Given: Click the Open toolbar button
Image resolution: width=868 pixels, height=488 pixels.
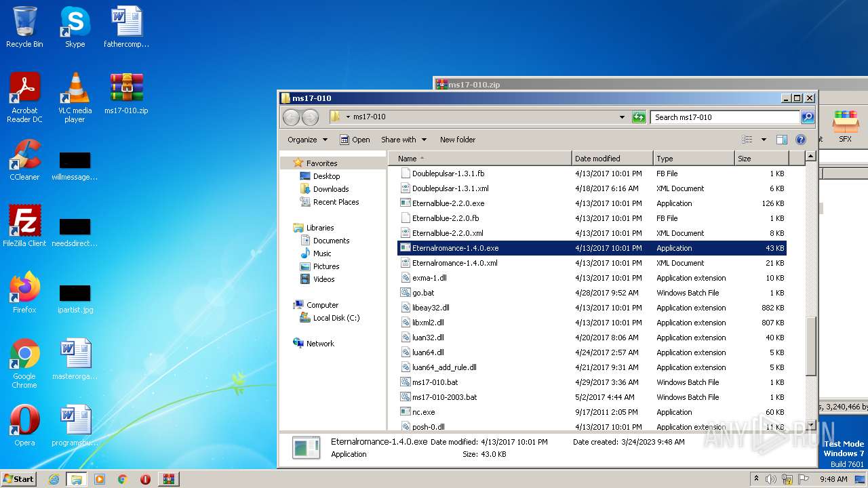Looking at the screenshot, I should [x=355, y=140].
